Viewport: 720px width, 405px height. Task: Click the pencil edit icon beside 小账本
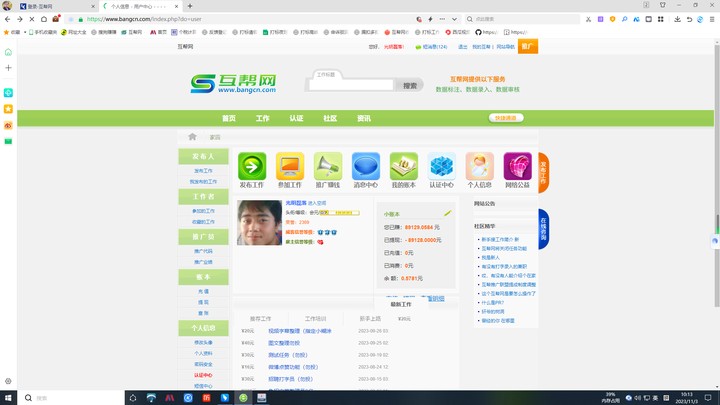tap(448, 213)
